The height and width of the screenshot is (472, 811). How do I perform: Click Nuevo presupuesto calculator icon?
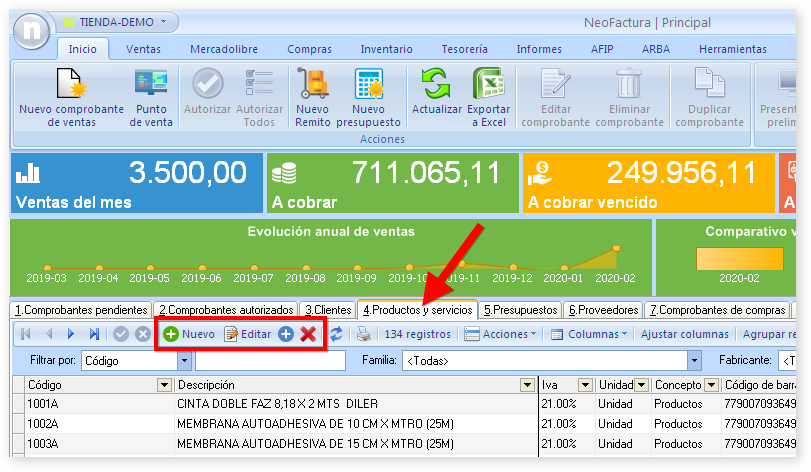[368, 84]
